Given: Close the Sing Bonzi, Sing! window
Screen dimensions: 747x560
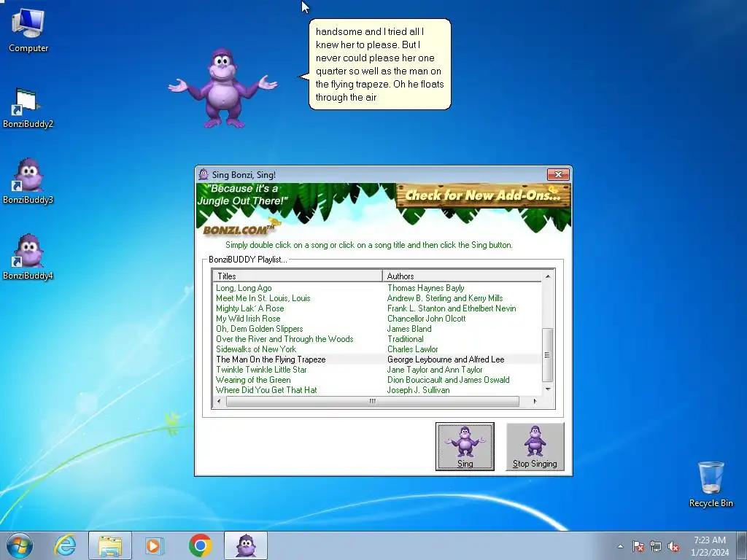Looking at the screenshot, I should pyautogui.click(x=558, y=174).
